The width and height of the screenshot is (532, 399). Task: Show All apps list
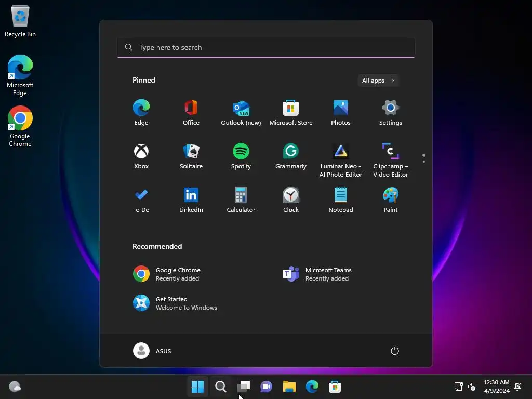pos(378,81)
